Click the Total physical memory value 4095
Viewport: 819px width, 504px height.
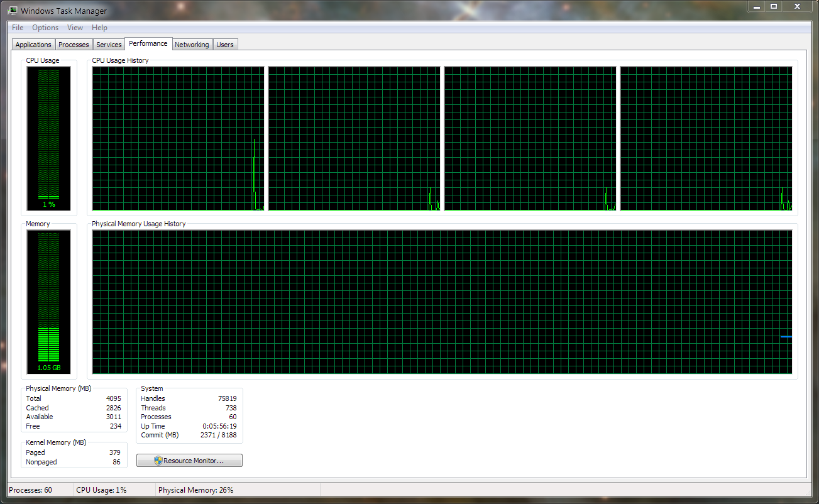(114, 398)
